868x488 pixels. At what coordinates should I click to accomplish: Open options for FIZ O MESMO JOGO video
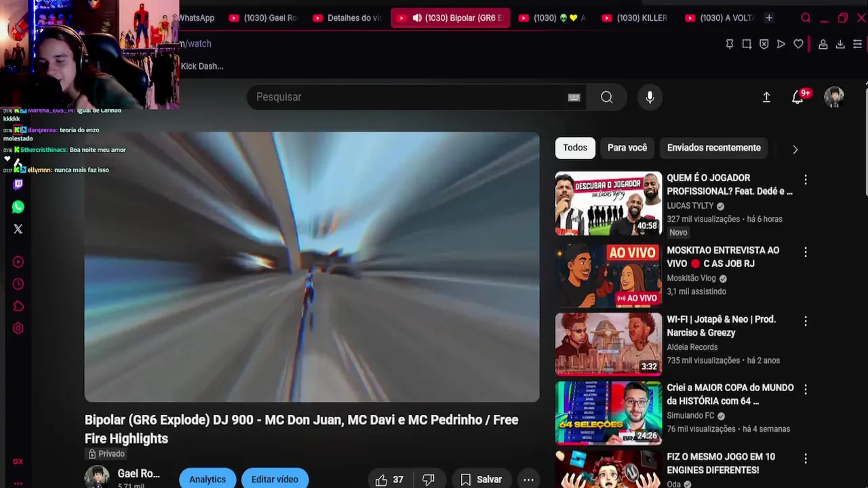coord(806,459)
